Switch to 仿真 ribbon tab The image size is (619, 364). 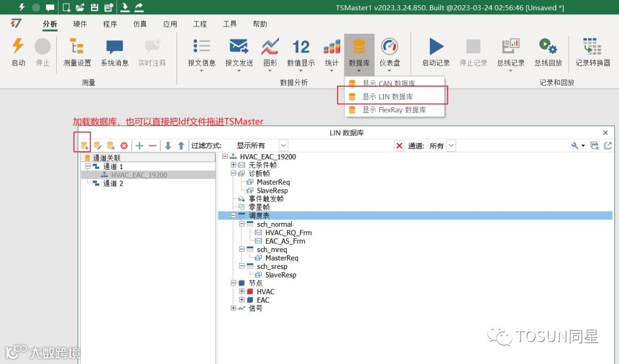point(140,24)
